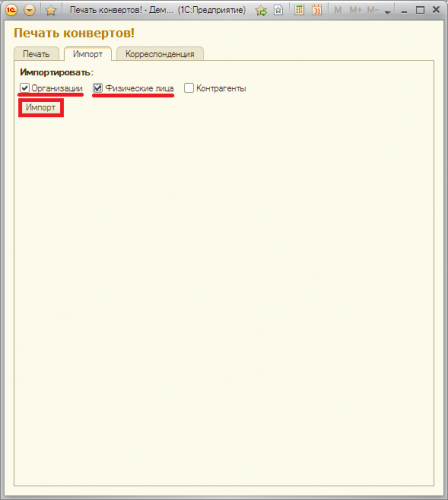Image resolution: width=448 pixels, height=500 pixels.
Task: Click the favorites star icon in title bar
Action: point(51,10)
